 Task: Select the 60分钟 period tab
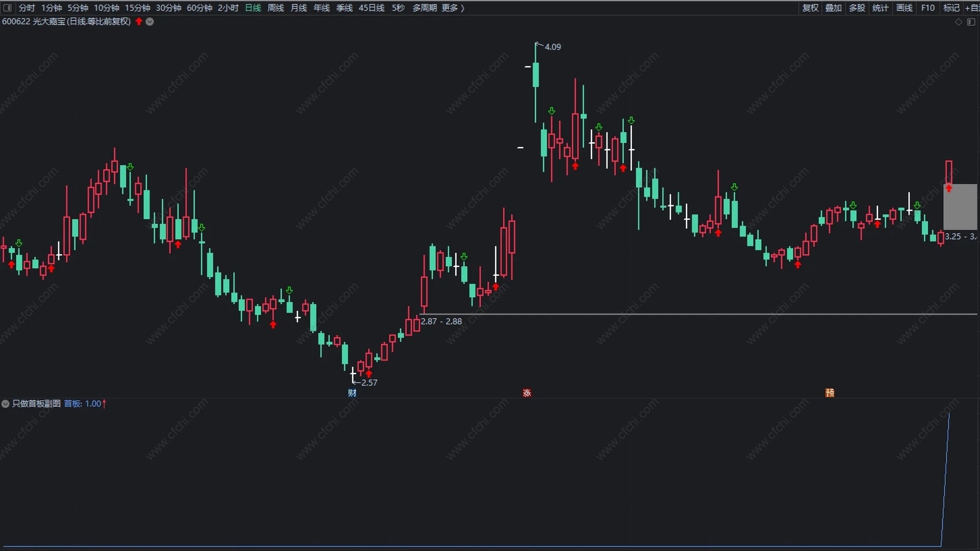point(200,8)
